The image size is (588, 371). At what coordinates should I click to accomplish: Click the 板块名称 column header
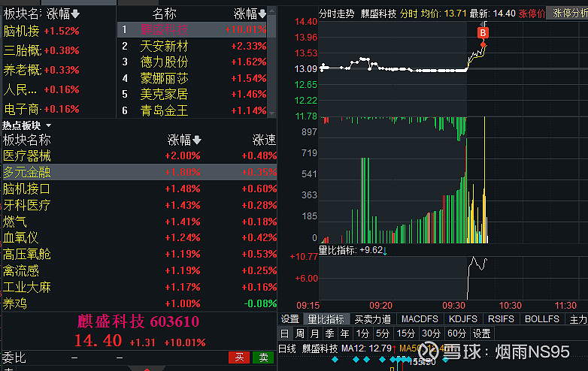[26, 140]
